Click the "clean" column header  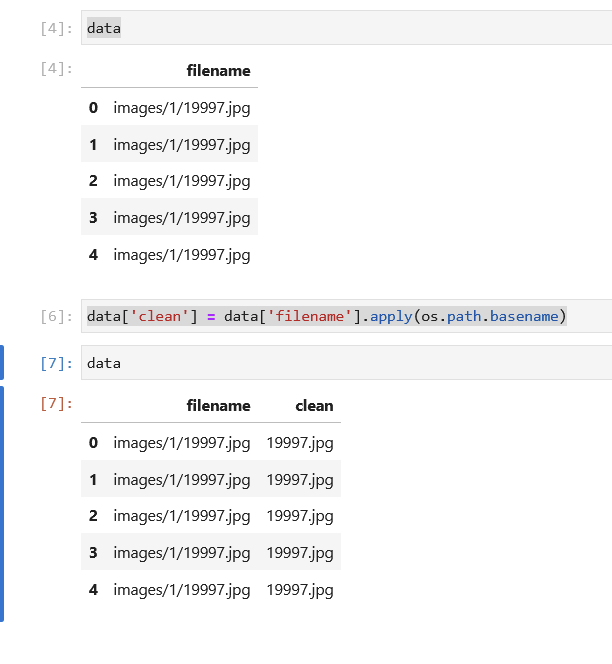tap(314, 406)
